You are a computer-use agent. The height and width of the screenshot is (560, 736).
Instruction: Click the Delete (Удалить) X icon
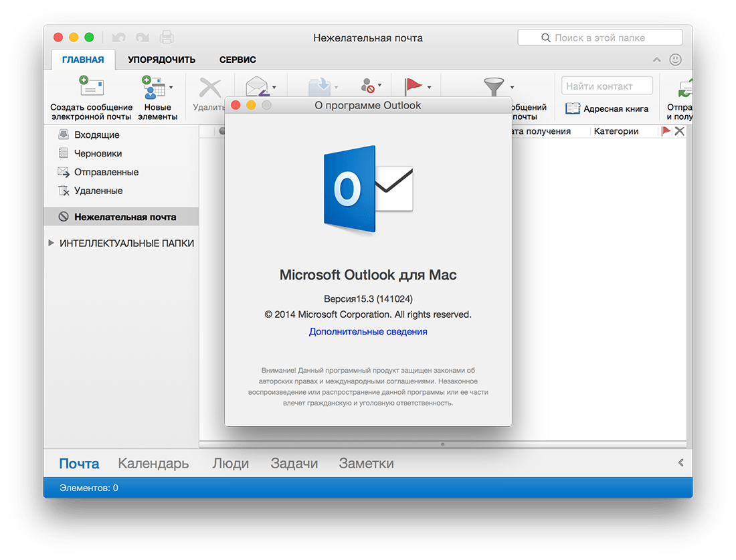point(210,88)
